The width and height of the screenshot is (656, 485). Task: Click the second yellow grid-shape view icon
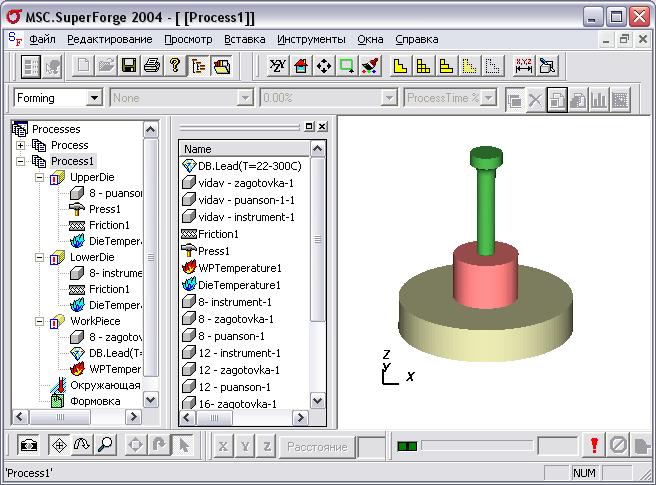pos(423,66)
